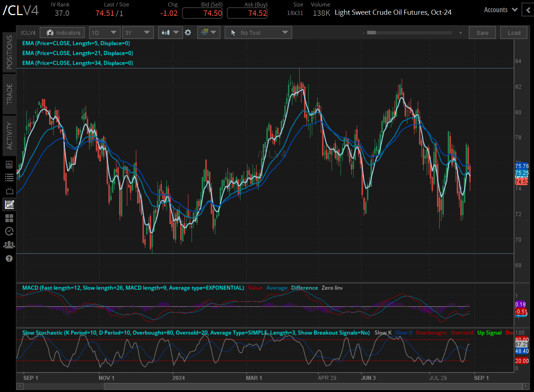534x392 pixels.
Task: Toggle the MACD study label
Action: [133, 288]
